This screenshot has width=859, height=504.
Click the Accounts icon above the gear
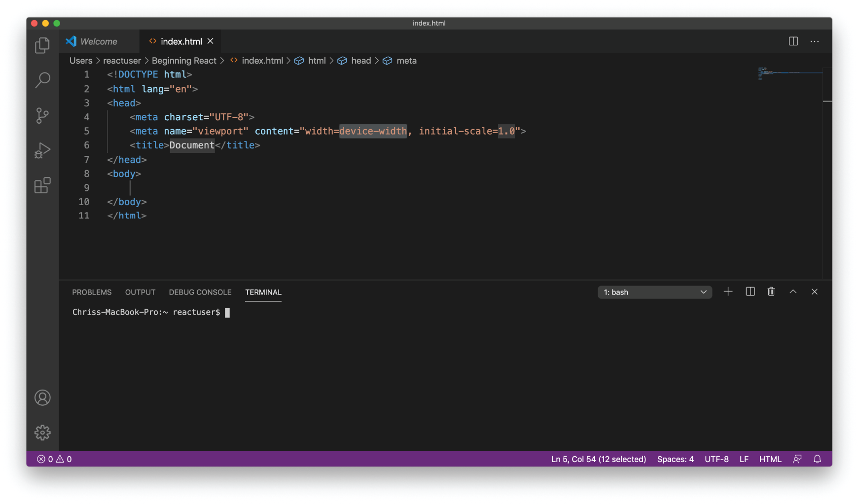(42, 397)
